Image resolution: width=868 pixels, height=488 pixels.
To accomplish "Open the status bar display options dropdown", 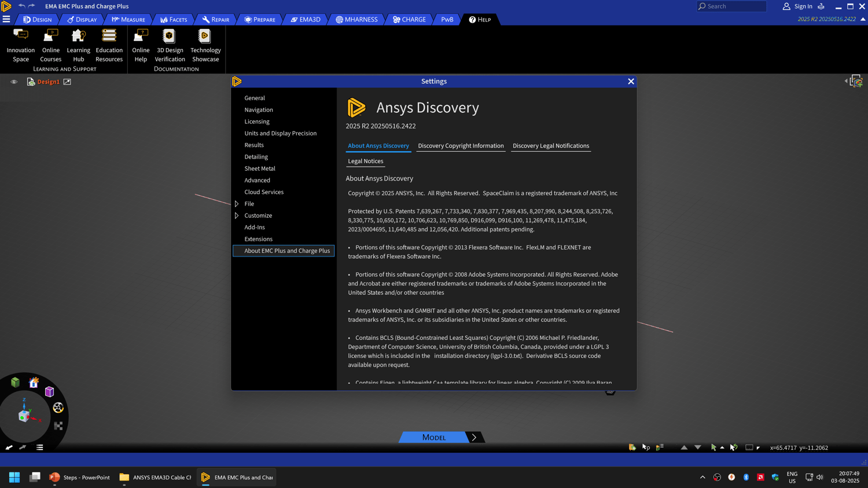I will pyautogui.click(x=758, y=448).
